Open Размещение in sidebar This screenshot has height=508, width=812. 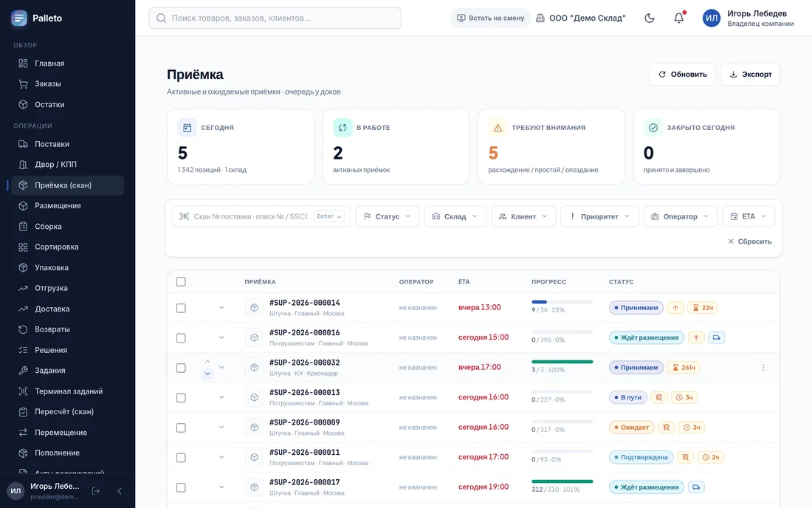[x=67, y=206]
